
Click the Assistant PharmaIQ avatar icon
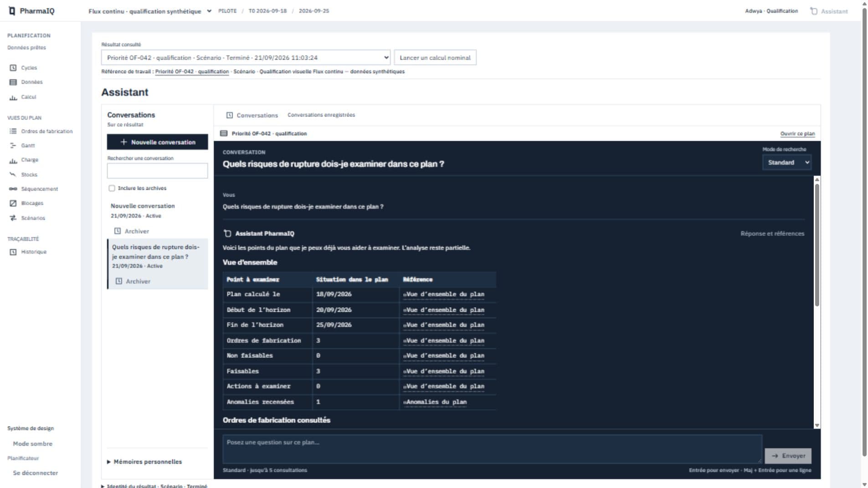tap(227, 234)
